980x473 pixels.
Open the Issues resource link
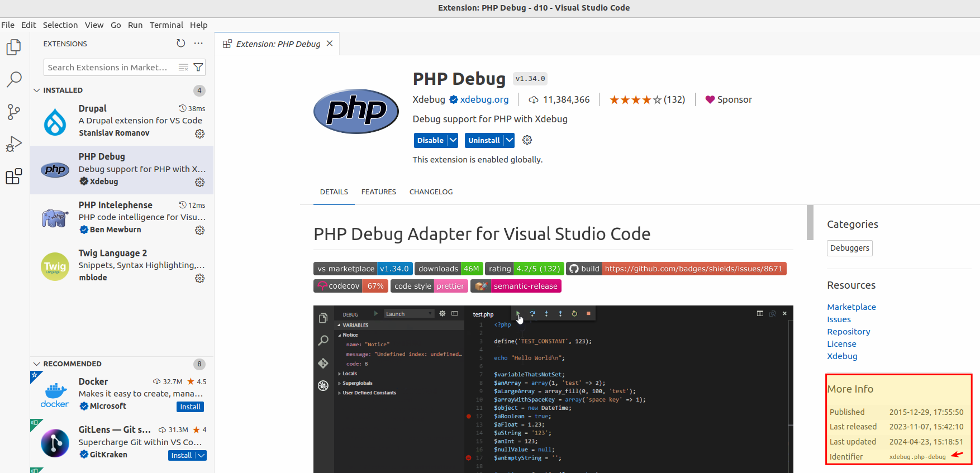point(839,319)
